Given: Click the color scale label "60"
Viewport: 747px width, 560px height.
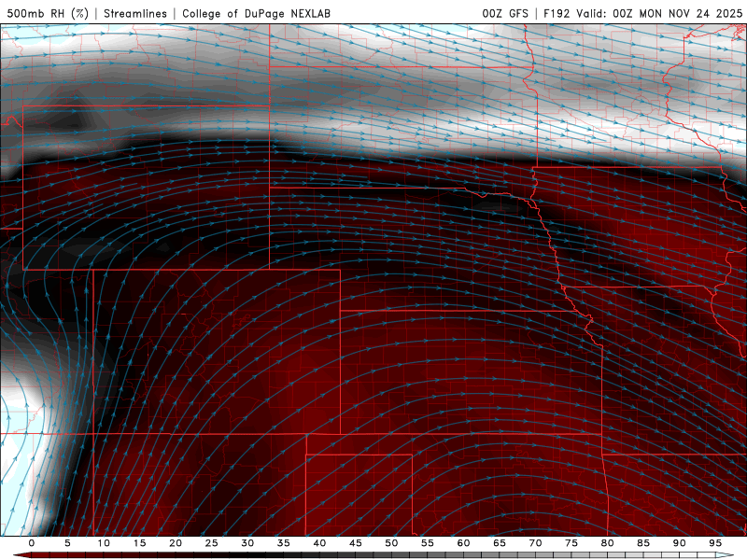Looking at the screenshot, I should [x=463, y=543].
